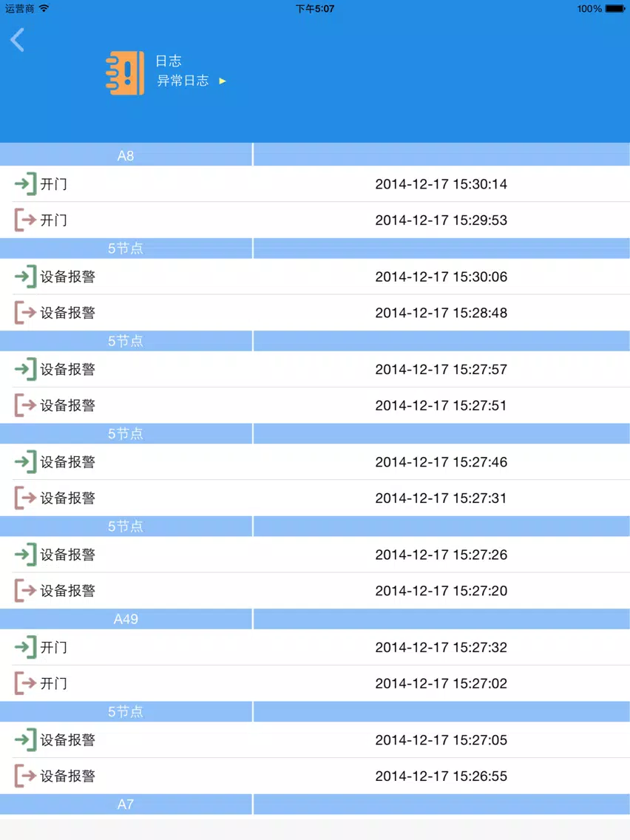The width and height of the screenshot is (630, 840).
Task: Tap green enter icon at 15:27:32
Action: pyautogui.click(x=25, y=647)
